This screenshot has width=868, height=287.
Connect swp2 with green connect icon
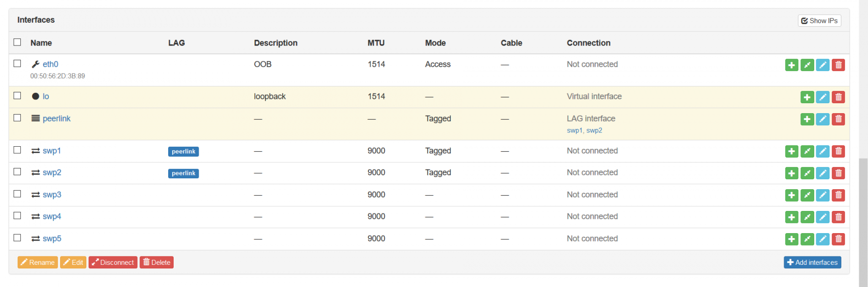807,173
